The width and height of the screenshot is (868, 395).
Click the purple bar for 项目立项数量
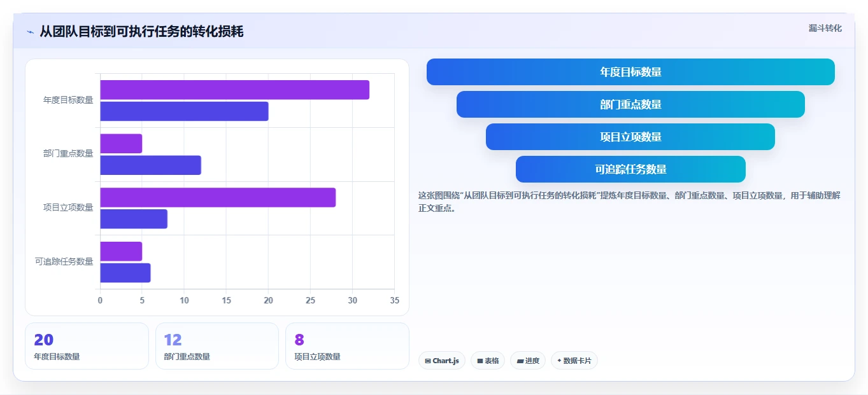coord(218,197)
